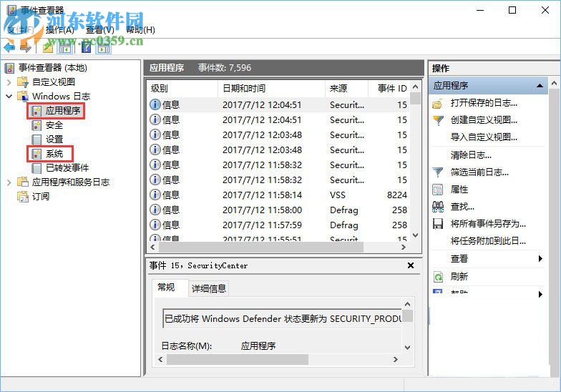Click 将任务附加到此日... action
561x392 pixels.
pos(488,241)
